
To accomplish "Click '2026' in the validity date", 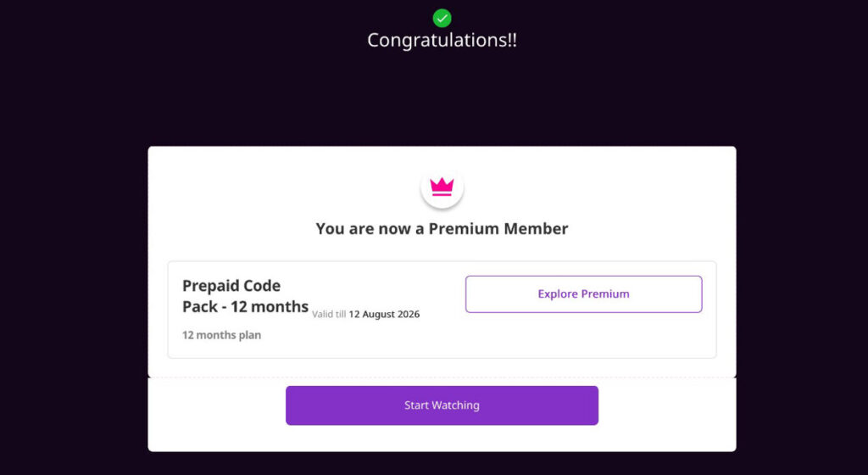I will click(409, 315).
